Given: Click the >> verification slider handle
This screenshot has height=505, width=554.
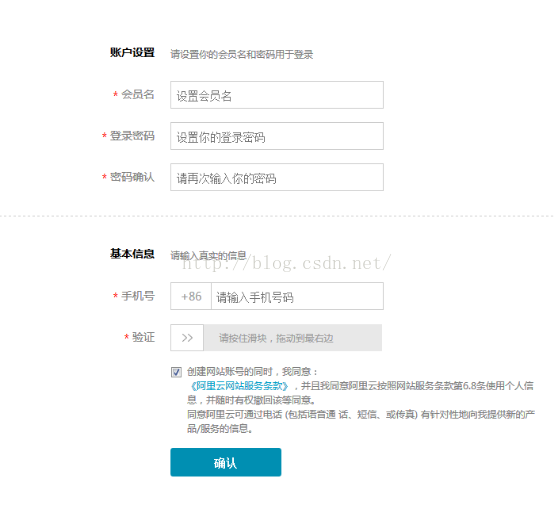Looking at the screenshot, I should point(187,338).
